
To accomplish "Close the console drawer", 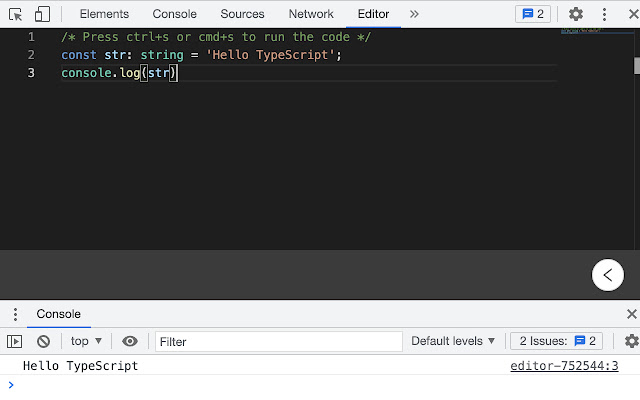I will (x=631, y=314).
